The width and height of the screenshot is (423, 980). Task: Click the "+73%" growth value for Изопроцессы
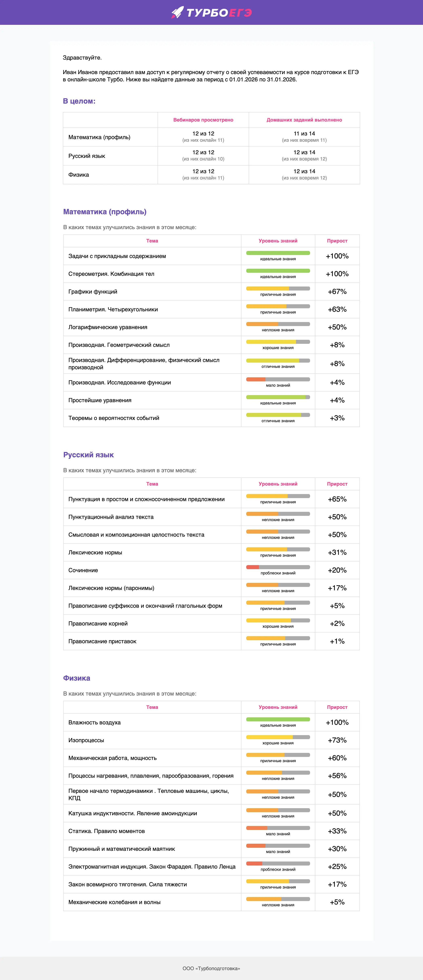click(x=337, y=740)
